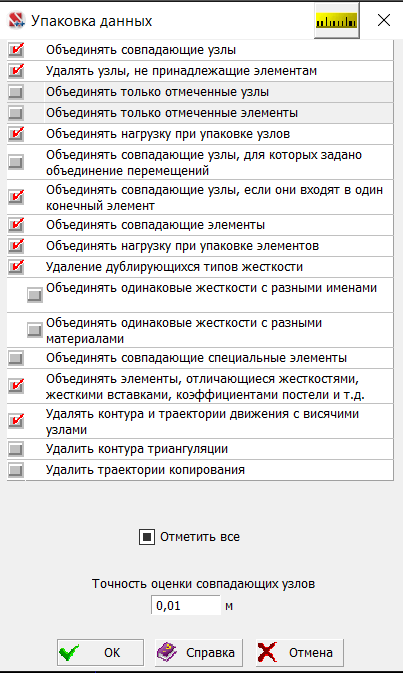The height and width of the screenshot is (673, 403).
Task: Enable Объединять только отмеченные элементы option
Action: (16, 113)
